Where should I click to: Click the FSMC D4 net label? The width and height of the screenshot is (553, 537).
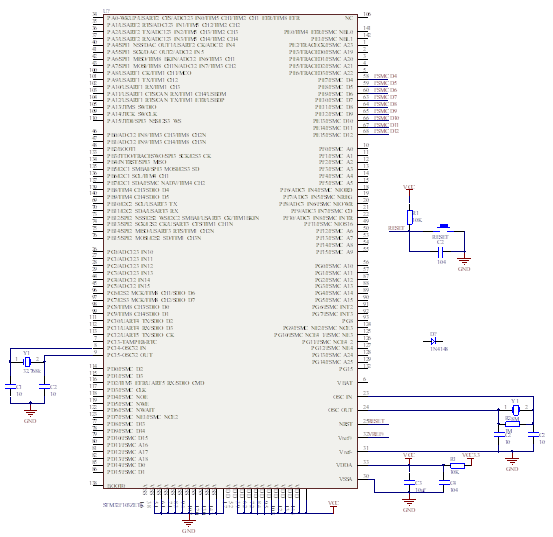(385, 76)
